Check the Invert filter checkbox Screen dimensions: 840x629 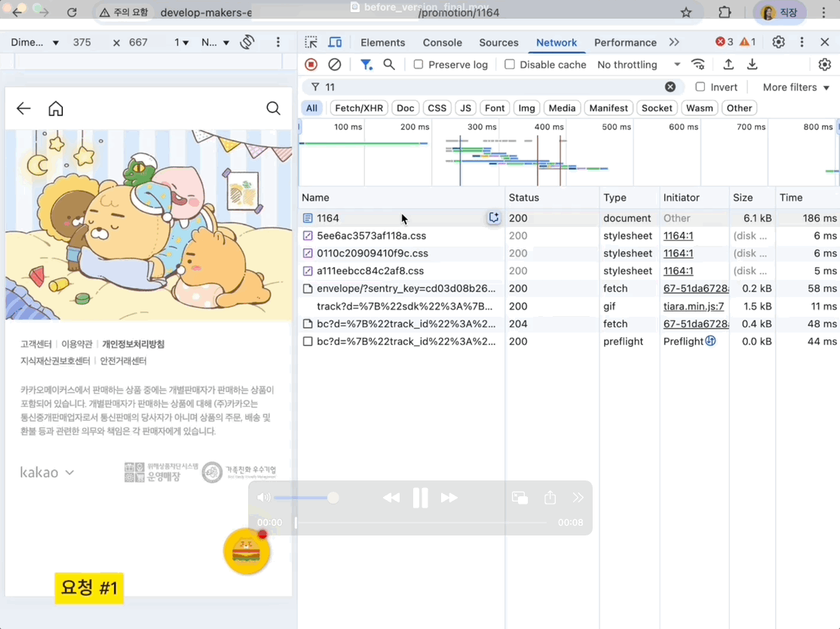(701, 87)
